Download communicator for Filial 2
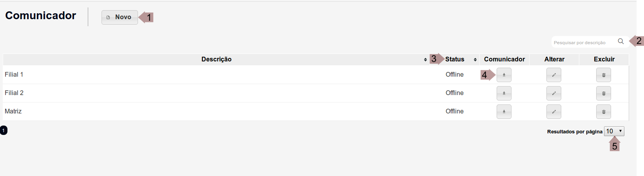This screenshot has width=644, height=176. [x=504, y=93]
